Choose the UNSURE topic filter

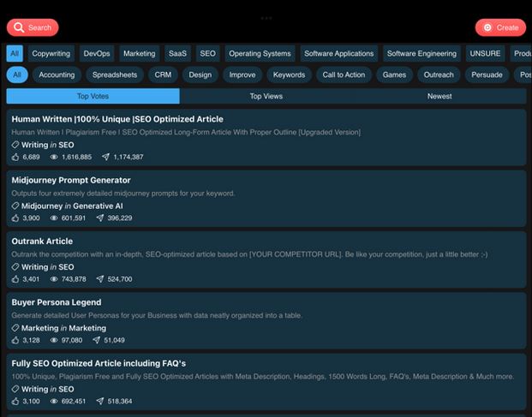(x=485, y=54)
